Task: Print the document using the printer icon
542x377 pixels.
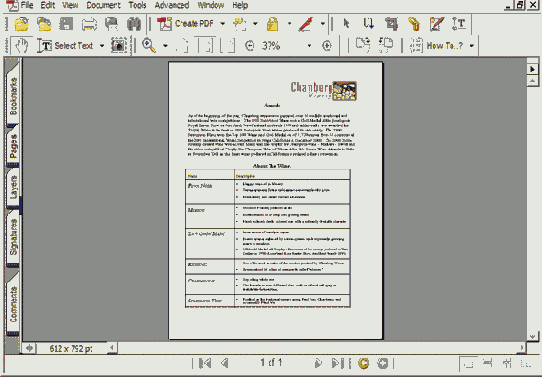Action: (89, 24)
